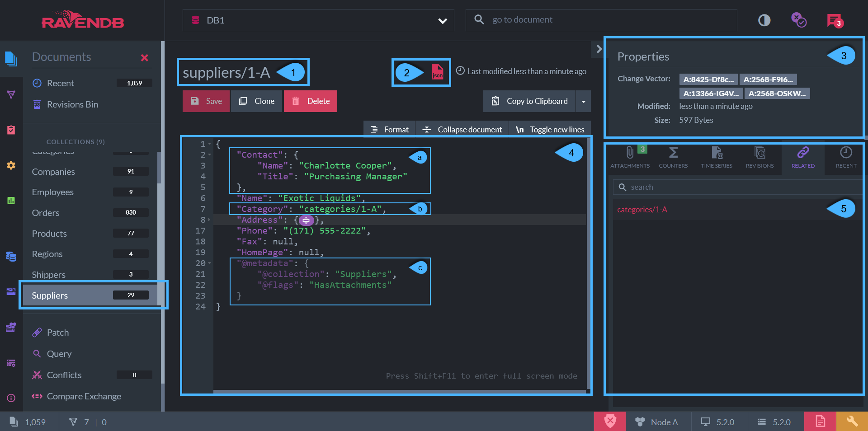The image size is (868, 431).
Task: Select the Related tab
Action: coord(803,157)
